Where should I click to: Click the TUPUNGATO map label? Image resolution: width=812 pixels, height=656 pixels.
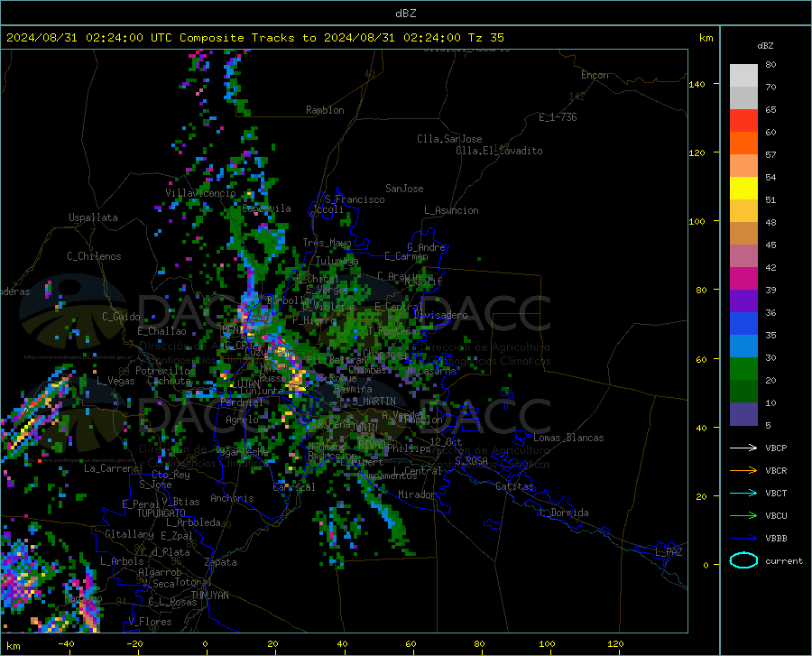(x=161, y=513)
